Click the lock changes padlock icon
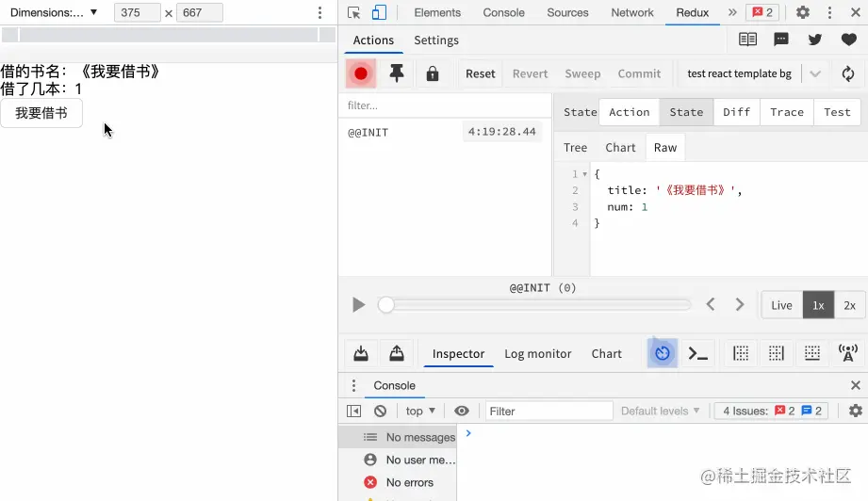Screen dimensions: 868x501 pyautogui.click(x=433, y=73)
